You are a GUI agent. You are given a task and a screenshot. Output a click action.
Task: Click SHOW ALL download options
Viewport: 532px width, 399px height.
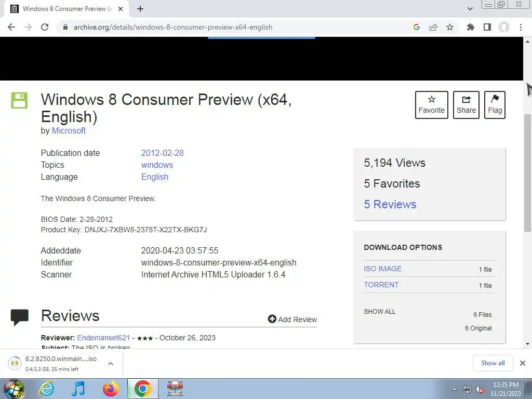point(380,312)
